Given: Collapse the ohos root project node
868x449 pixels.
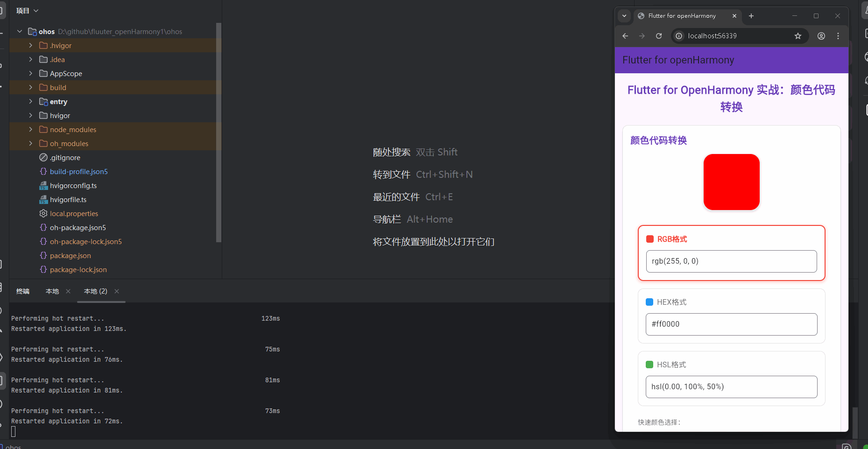Looking at the screenshot, I should point(20,31).
